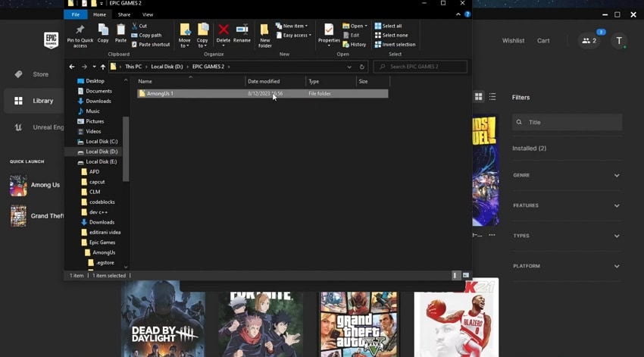644x357 pixels.
Task: Go up one folder level
Action: pyautogui.click(x=103, y=67)
